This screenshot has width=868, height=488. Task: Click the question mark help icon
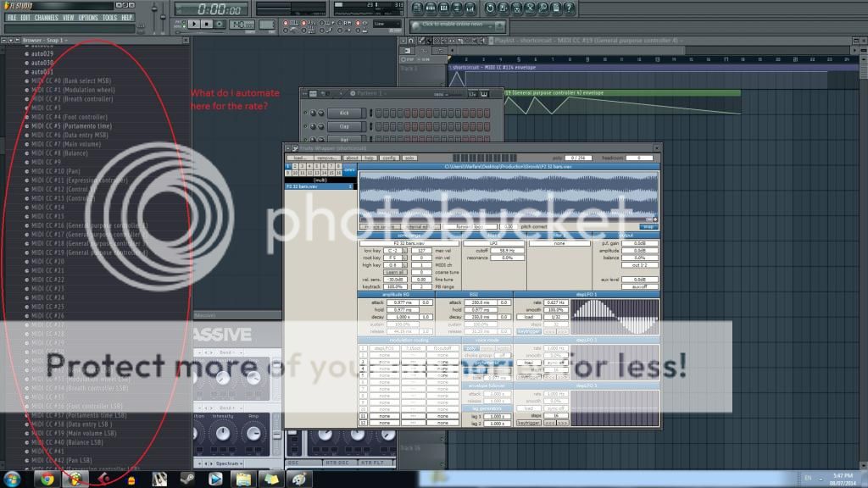tap(569, 8)
